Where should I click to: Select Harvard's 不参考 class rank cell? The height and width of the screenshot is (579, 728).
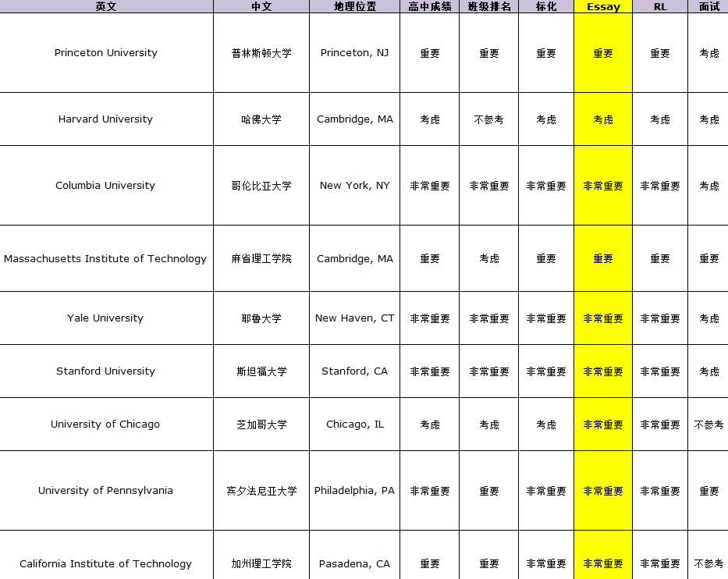tap(489, 119)
